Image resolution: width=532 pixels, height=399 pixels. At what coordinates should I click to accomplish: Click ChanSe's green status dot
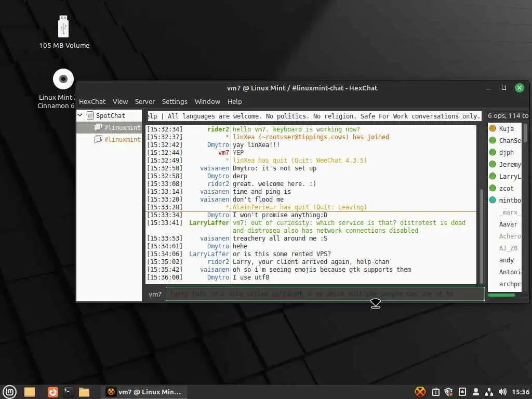click(493, 140)
